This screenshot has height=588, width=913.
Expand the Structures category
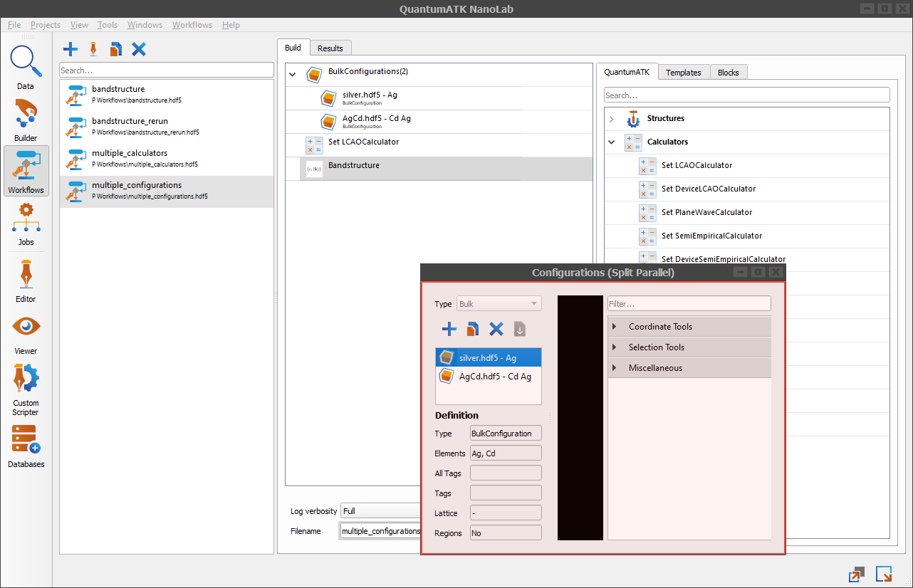[612, 119]
